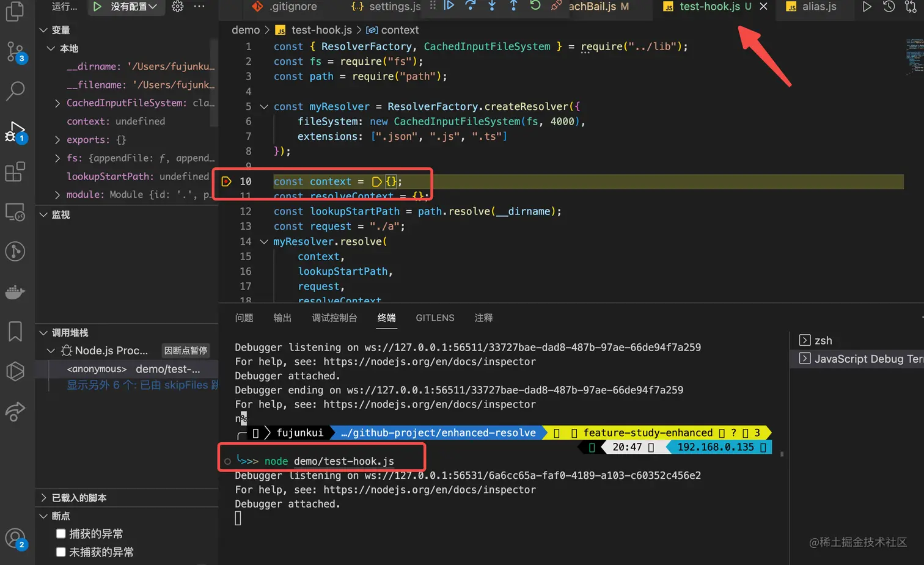The image size is (924, 565).
Task: Open the Docker view in activity bar
Action: tap(15, 292)
